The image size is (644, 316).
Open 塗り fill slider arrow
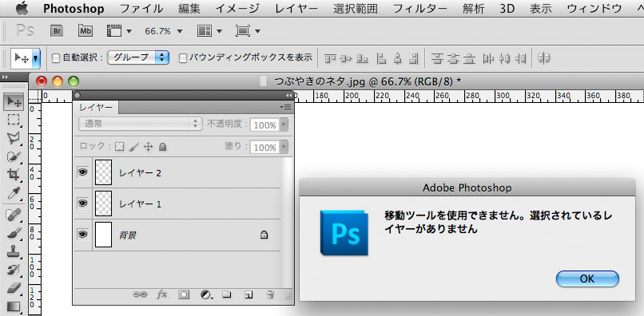(284, 147)
